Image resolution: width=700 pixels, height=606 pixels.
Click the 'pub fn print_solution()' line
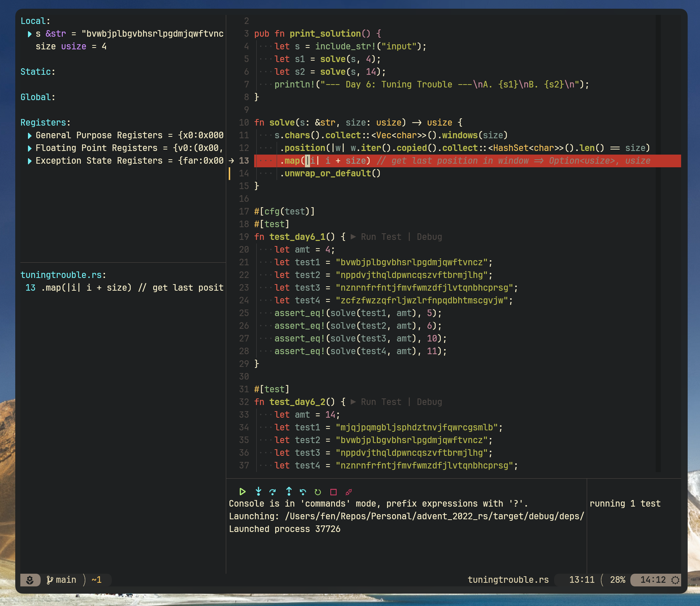point(318,34)
